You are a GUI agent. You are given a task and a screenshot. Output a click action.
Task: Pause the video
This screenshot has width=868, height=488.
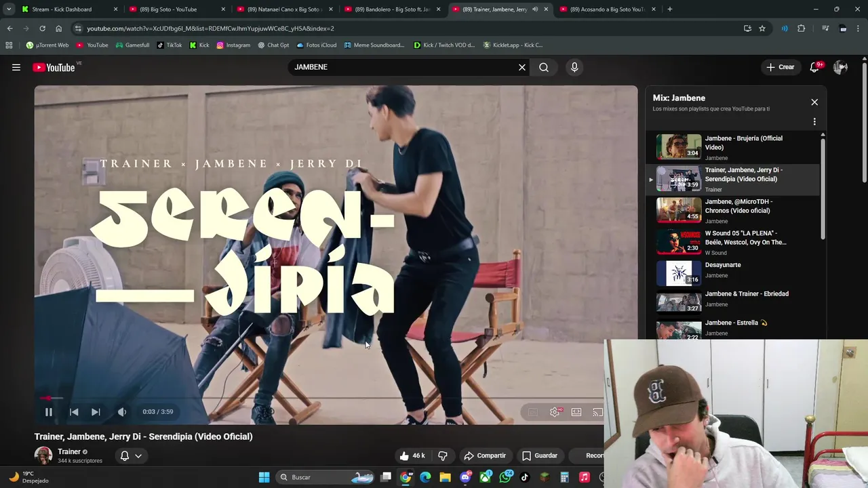pos(49,411)
